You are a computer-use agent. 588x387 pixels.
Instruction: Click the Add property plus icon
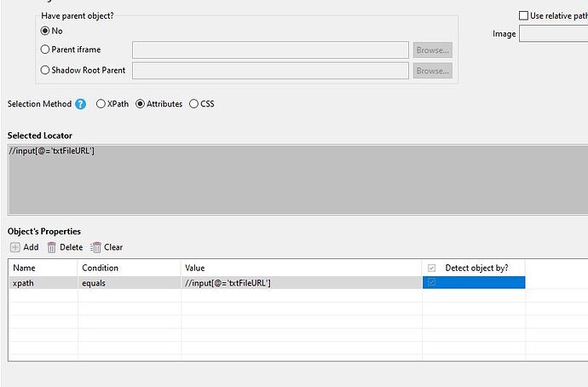[15, 247]
